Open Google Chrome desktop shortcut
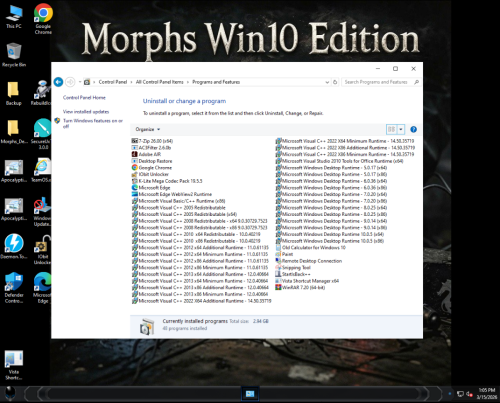This screenshot has width=500, height=403. click(x=43, y=19)
